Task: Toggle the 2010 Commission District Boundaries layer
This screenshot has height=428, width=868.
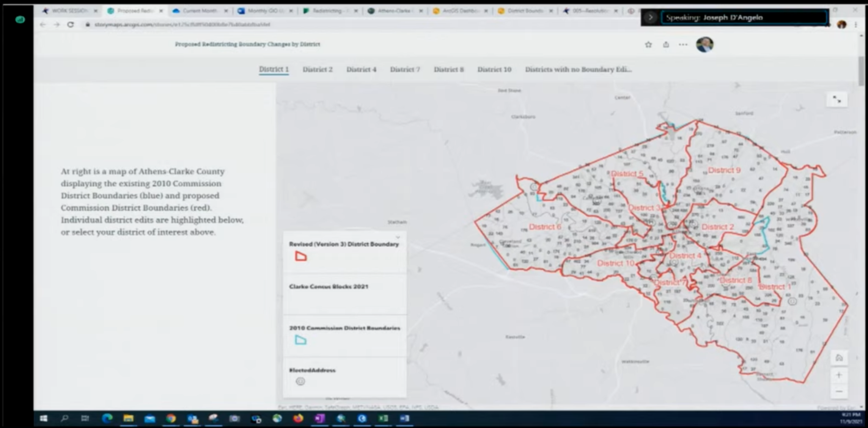Action: [x=344, y=328]
